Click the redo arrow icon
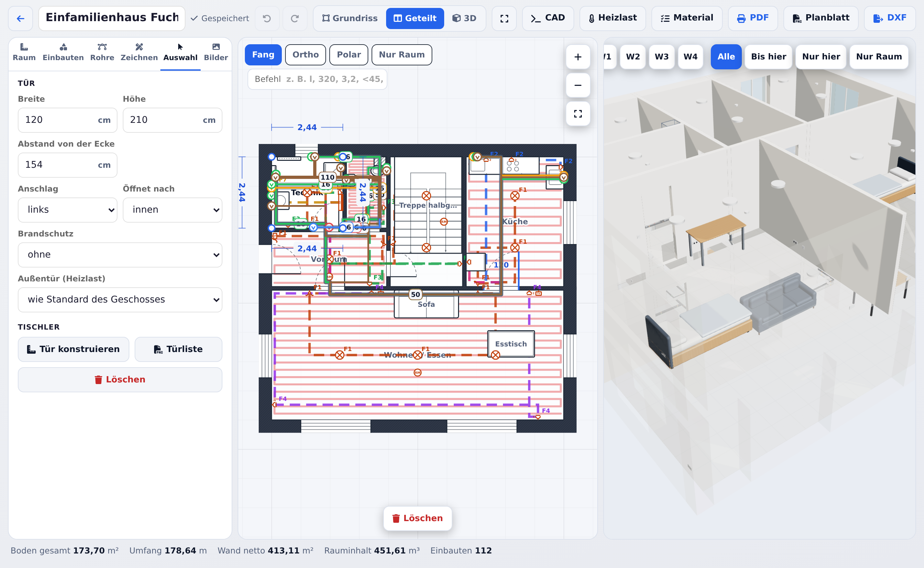 295,18
